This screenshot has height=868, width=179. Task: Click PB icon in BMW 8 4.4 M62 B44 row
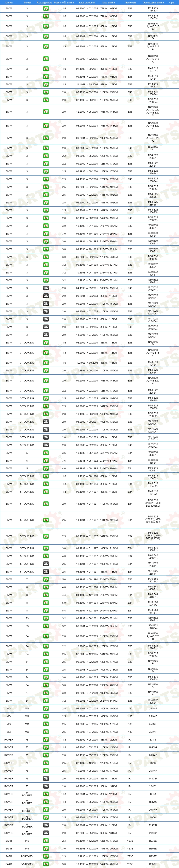[46, 595]
